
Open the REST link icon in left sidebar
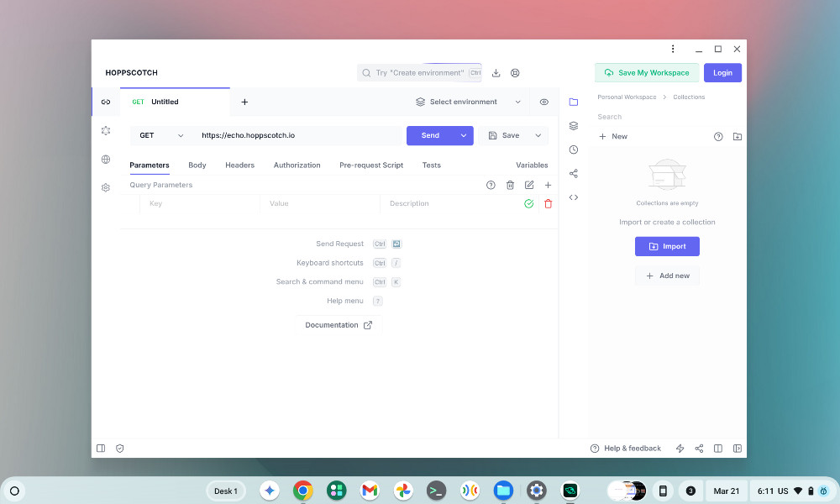tap(106, 102)
